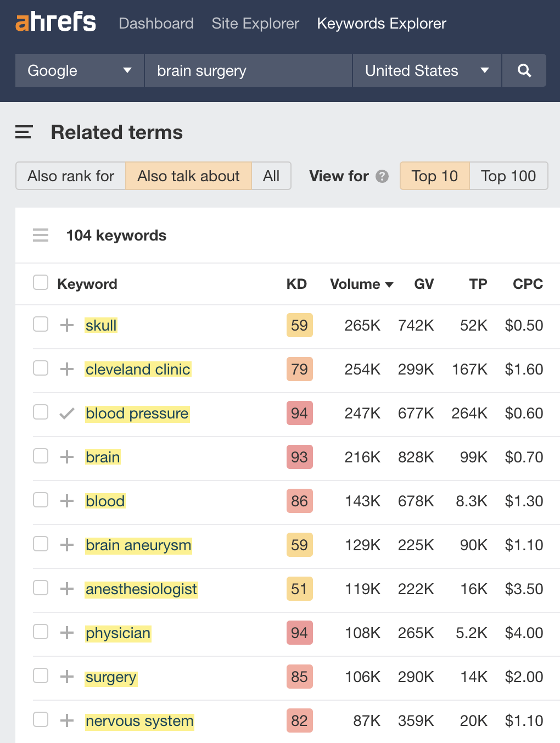Switch to the Also rank for tab
This screenshot has width=560, height=743.
[x=70, y=176]
